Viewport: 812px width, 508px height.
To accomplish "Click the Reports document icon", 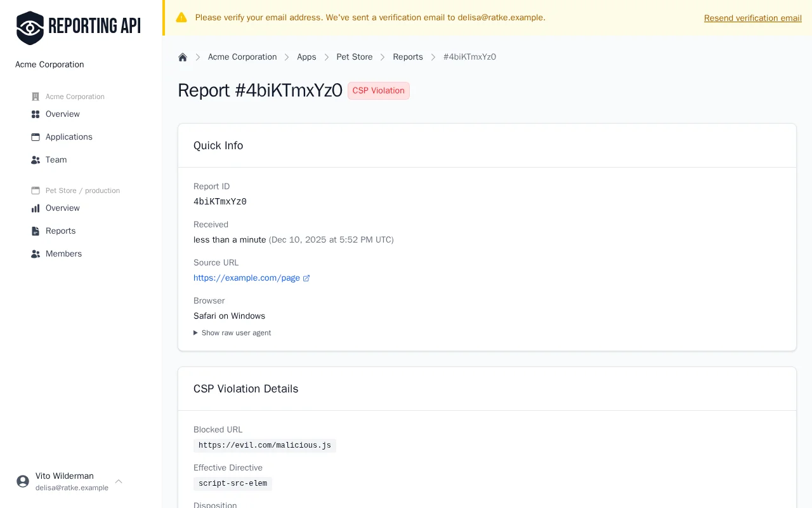I will [x=36, y=231].
